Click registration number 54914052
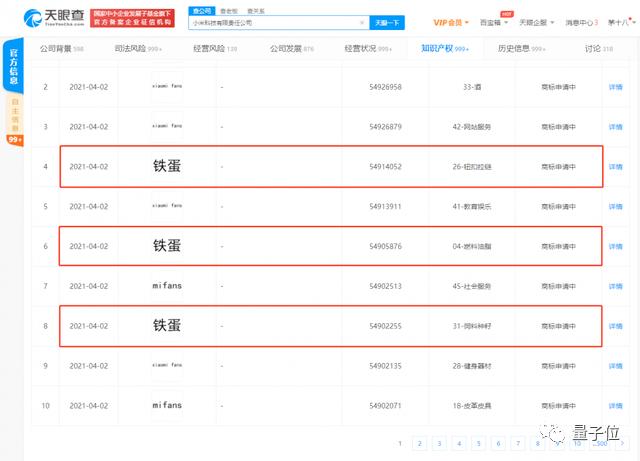The height and width of the screenshot is (461, 640). [x=385, y=167]
